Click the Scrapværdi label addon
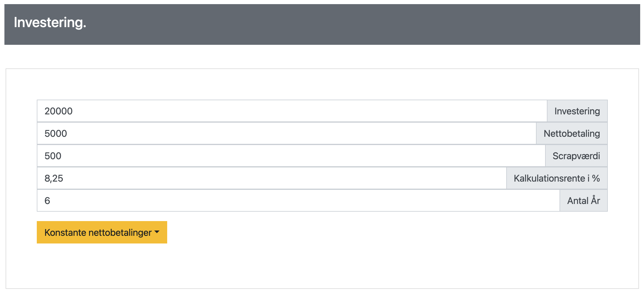Screen dimensions: 644x293 (x=576, y=156)
